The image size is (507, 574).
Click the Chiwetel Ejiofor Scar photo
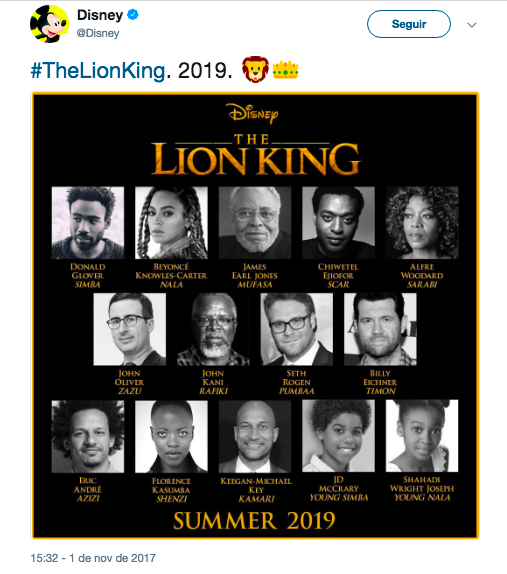[338, 223]
